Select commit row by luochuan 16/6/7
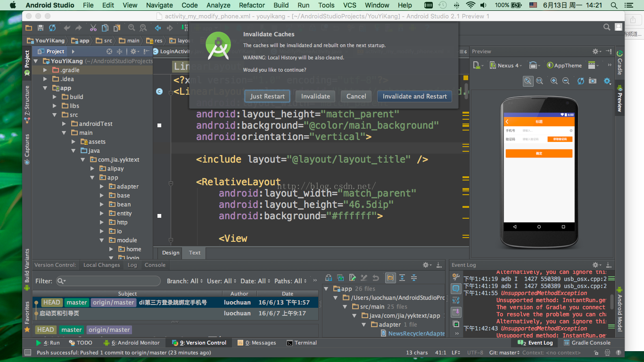The height and width of the screenshot is (362, 644). click(x=175, y=313)
